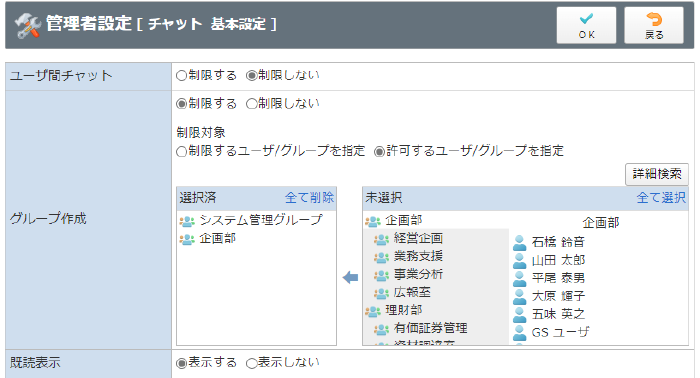Click user icon of 大原 輝子
This screenshot has width=700, height=378.
click(x=520, y=297)
